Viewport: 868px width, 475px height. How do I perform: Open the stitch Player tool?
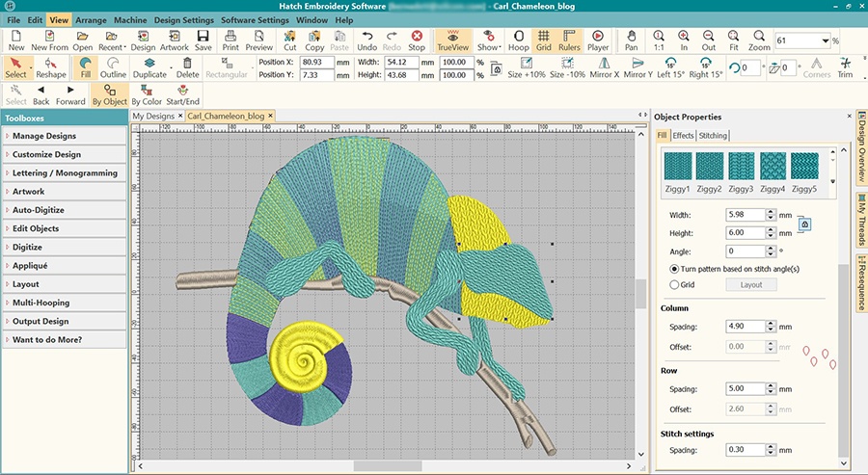tap(598, 40)
